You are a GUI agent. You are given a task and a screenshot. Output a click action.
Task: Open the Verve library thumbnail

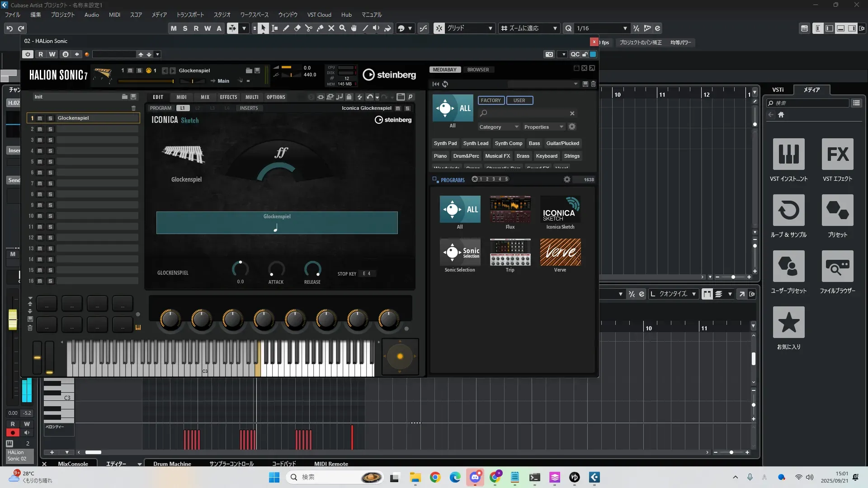click(560, 252)
